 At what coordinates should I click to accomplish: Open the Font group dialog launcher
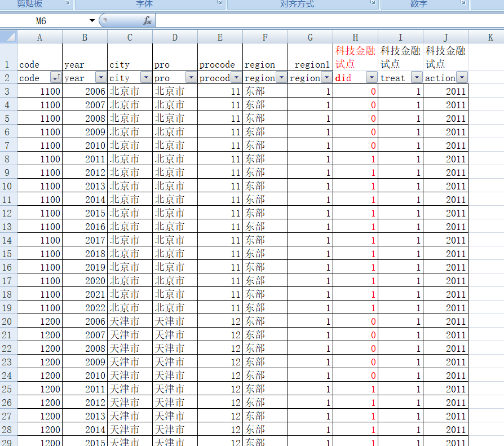click(x=220, y=2)
